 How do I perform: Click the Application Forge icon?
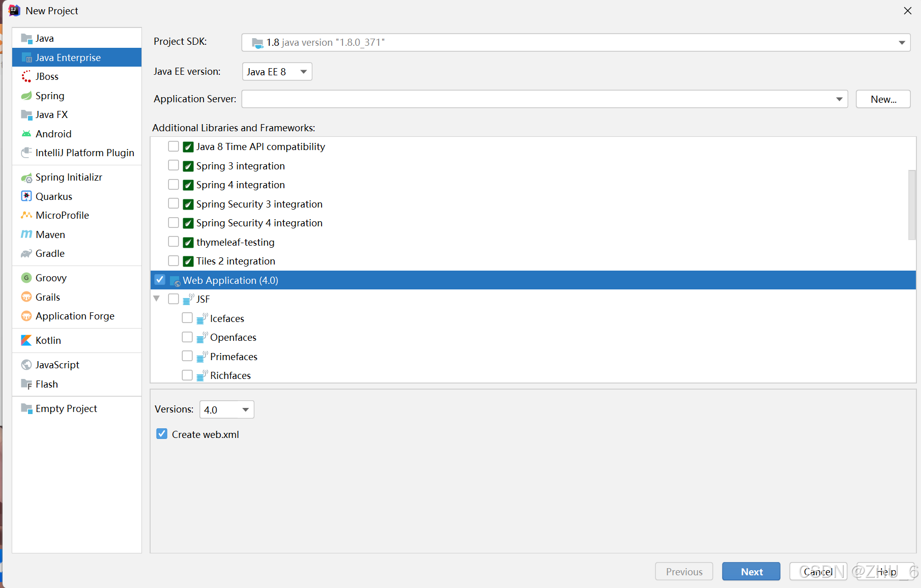26,316
